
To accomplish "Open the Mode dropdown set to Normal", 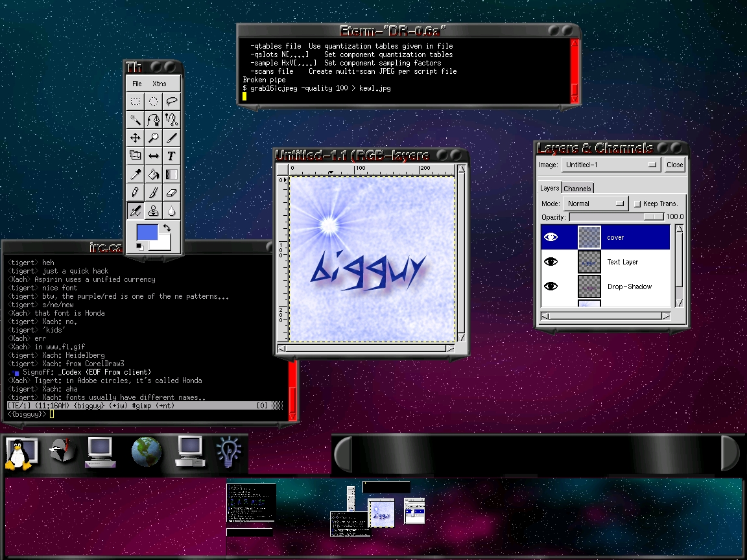I will (x=596, y=204).
